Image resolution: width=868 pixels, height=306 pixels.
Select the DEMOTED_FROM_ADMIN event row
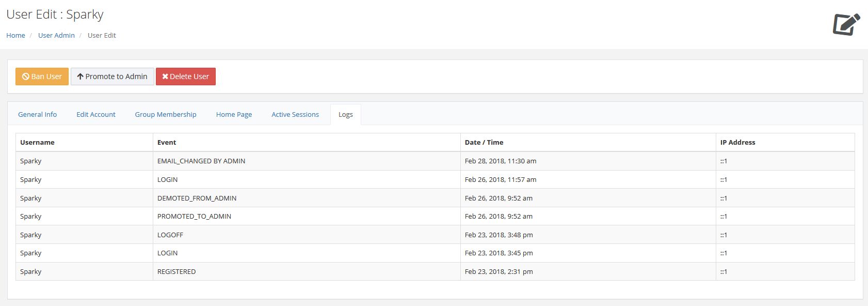click(x=435, y=198)
